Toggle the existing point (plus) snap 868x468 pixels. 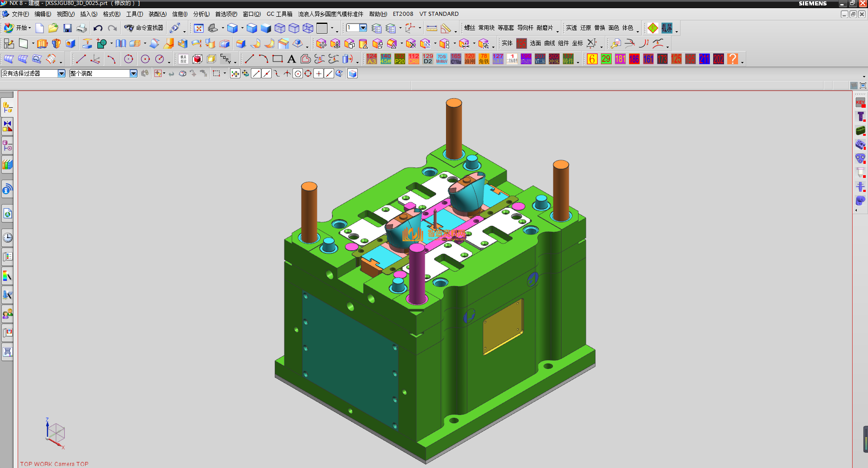point(319,74)
